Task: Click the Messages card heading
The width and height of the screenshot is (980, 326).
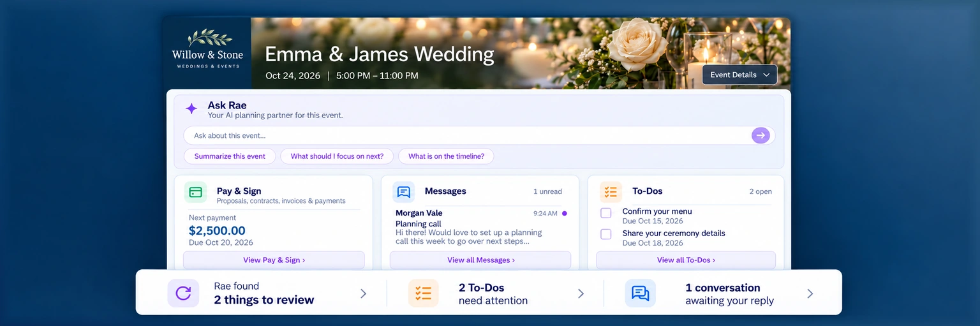Action: [445, 191]
